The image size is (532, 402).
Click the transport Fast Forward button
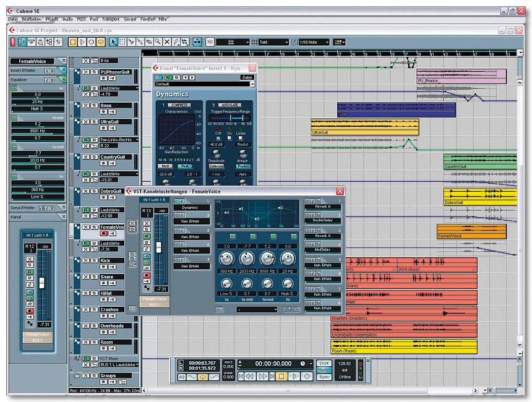tap(262, 376)
